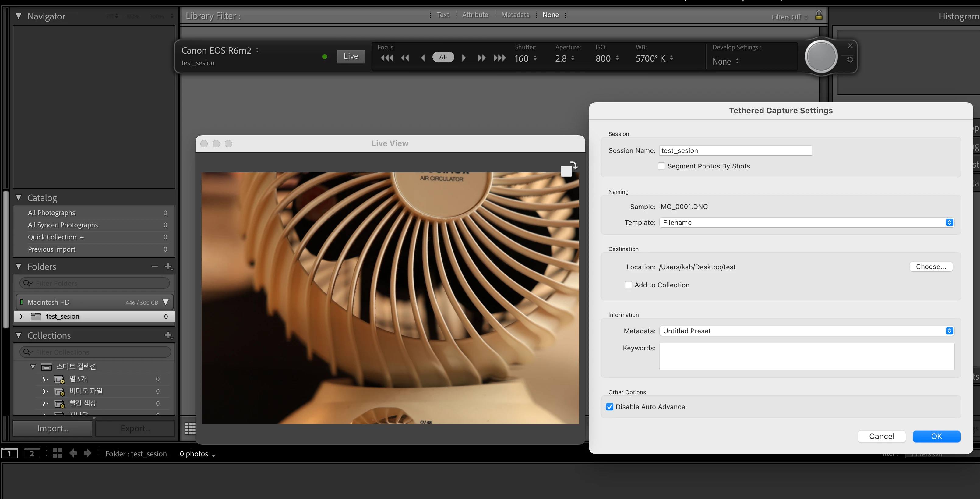
Task: Open tether bar settings gear icon
Action: pos(850,60)
